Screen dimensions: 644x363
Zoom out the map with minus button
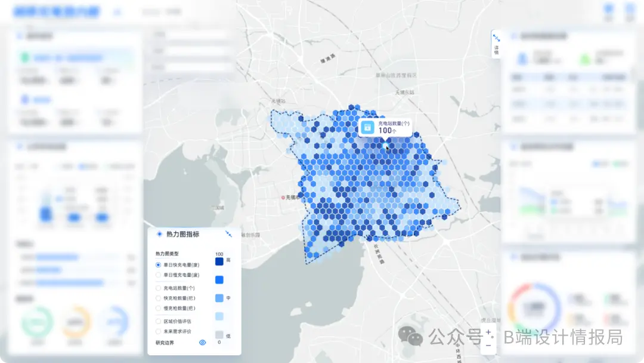488,345
